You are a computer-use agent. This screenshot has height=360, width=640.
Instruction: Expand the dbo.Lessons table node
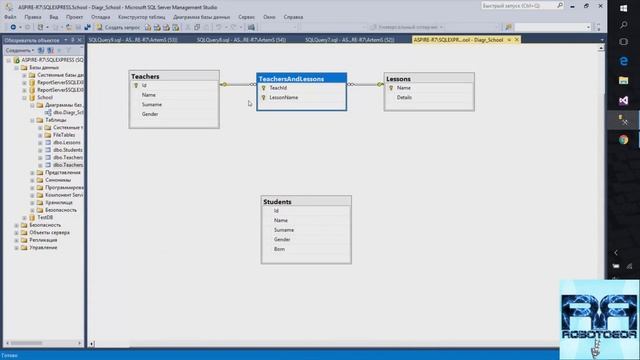[40, 143]
